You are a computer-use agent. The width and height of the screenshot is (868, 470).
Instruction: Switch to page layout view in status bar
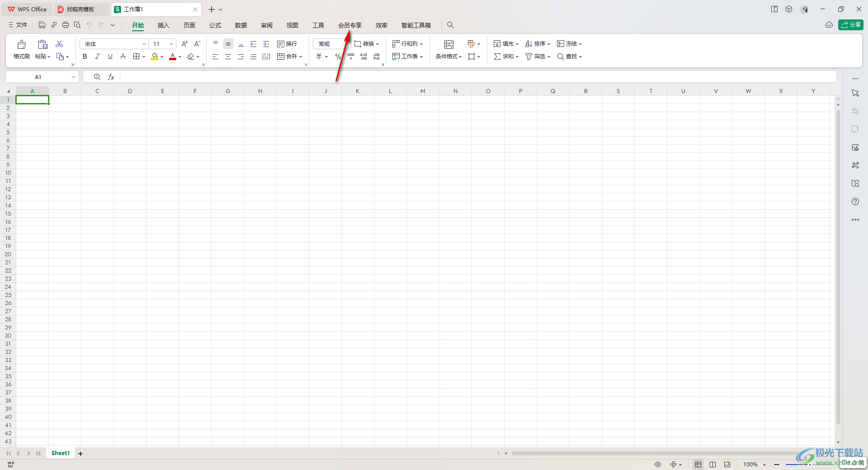(x=712, y=465)
